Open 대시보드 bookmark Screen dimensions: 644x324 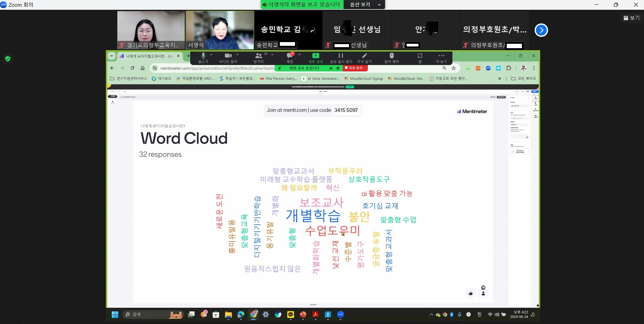(162, 78)
